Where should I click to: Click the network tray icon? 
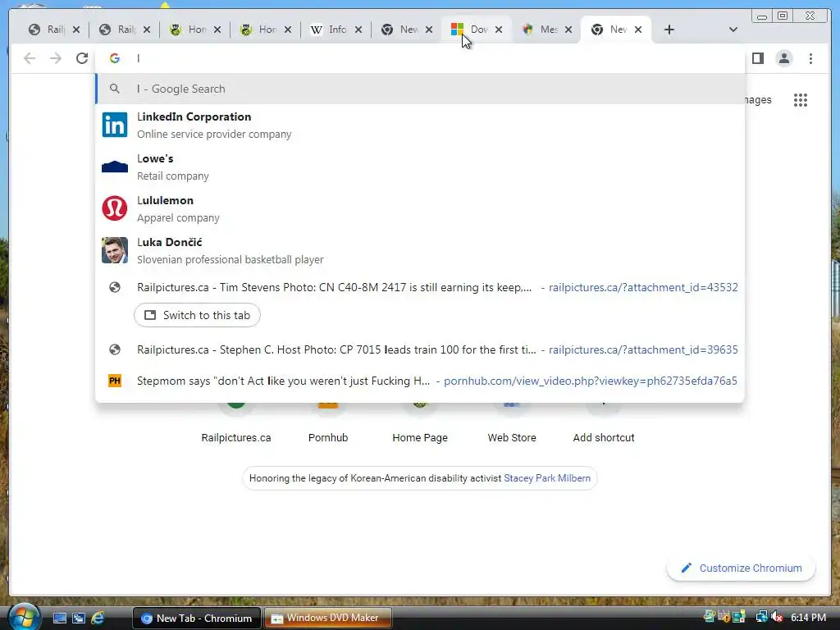coord(761,617)
